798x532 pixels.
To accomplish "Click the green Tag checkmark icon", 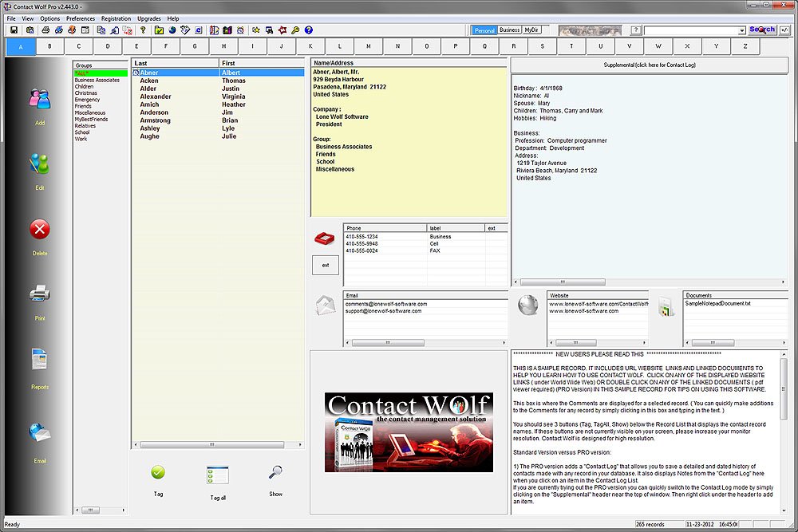I will pyautogui.click(x=157, y=474).
